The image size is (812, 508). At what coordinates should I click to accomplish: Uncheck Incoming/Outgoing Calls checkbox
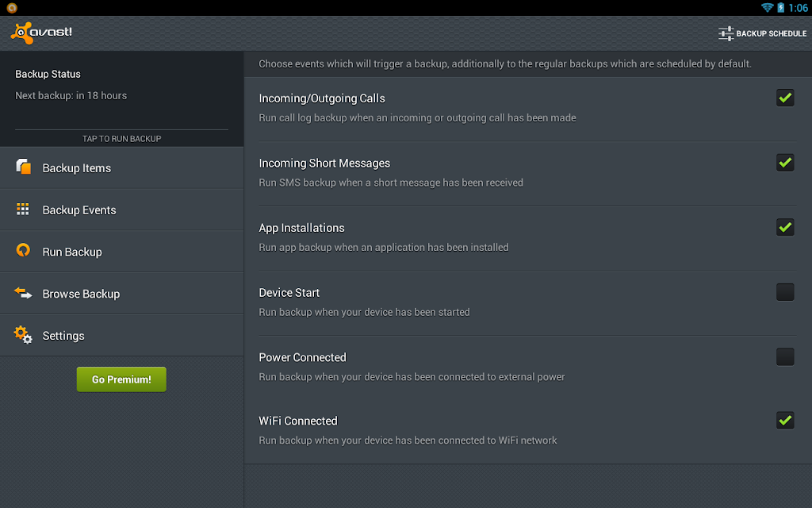[x=785, y=98]
